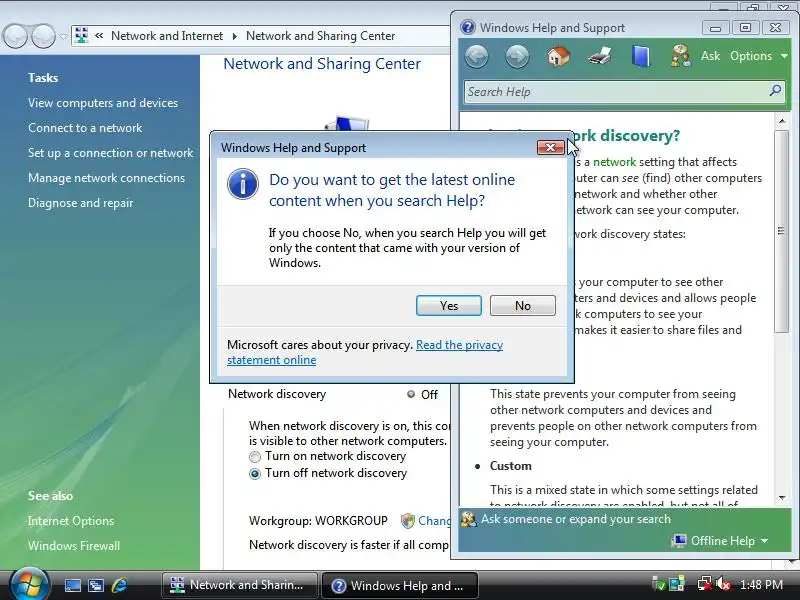Open Internet Options under See also
Screen dimensions: 800x600
coord(71,520)
